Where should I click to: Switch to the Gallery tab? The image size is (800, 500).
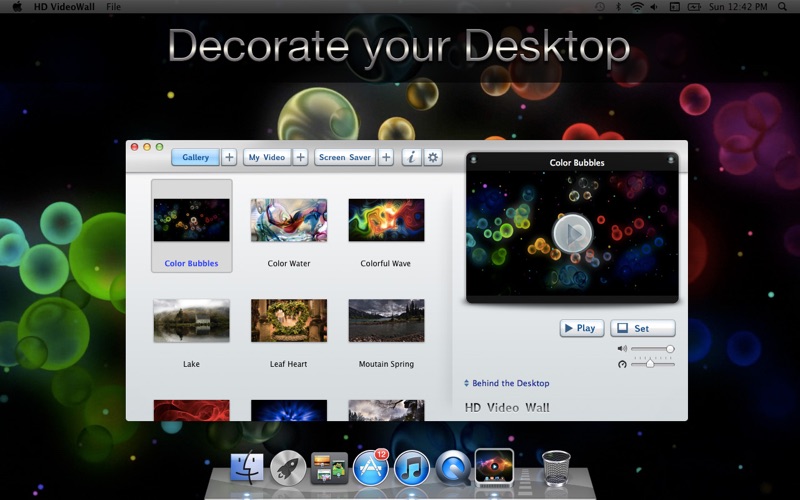(195, 157)
